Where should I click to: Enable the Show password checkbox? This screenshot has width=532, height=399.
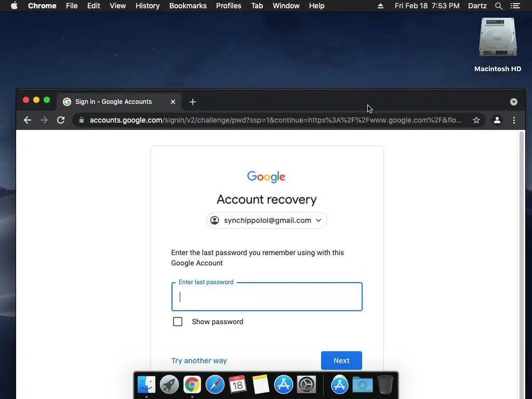[178, 322]
